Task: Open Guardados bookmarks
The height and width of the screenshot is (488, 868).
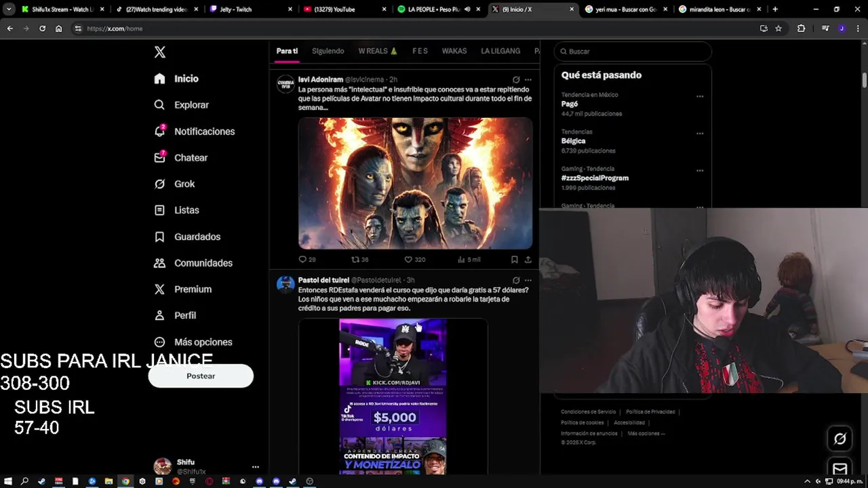Action: point(187,237)
